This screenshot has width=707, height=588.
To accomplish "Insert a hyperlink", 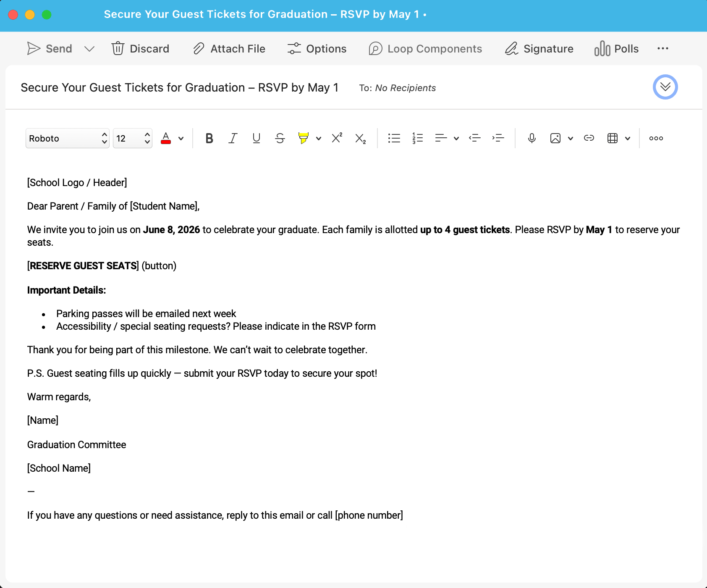I will coord(589,138).
